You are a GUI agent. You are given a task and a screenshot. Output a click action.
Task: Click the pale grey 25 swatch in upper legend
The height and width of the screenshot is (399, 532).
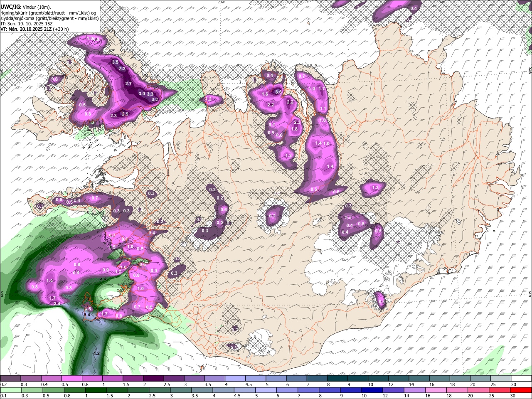501,379
